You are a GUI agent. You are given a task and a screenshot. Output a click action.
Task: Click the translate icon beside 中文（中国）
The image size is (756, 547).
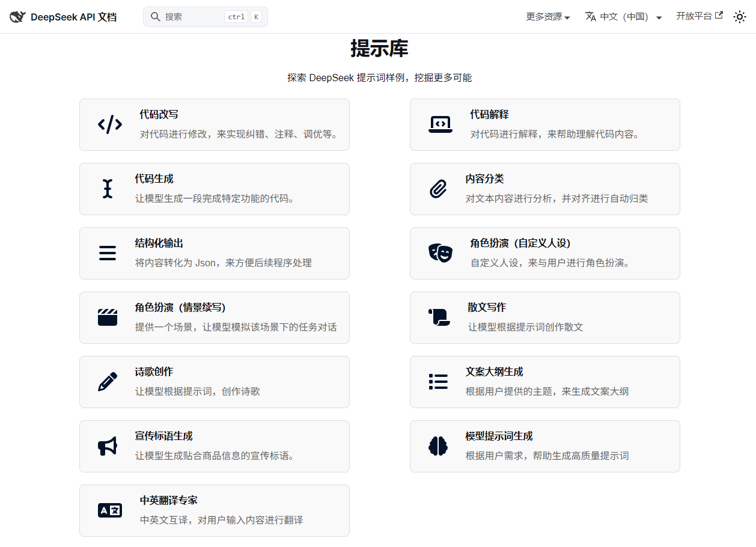click(591, 17)
